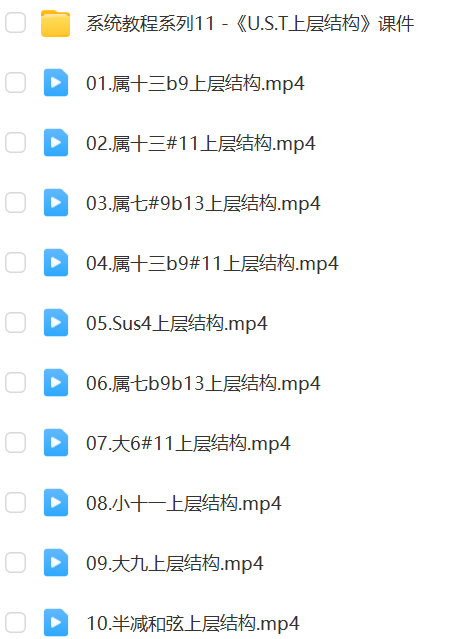
Task: Click file name 02.属十三#11上层结构.mp4
Action: coord(200,143)
